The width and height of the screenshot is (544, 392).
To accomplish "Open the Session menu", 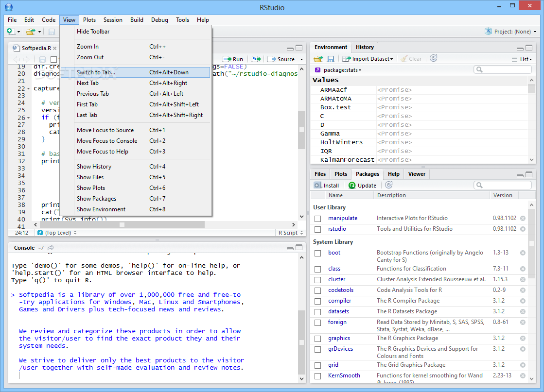I will [x=113, y=20].
